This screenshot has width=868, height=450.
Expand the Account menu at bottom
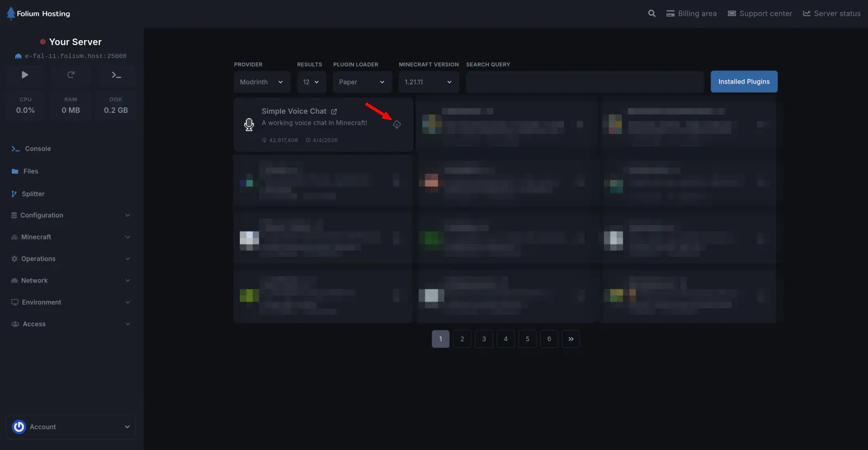[x=71, y=427]
